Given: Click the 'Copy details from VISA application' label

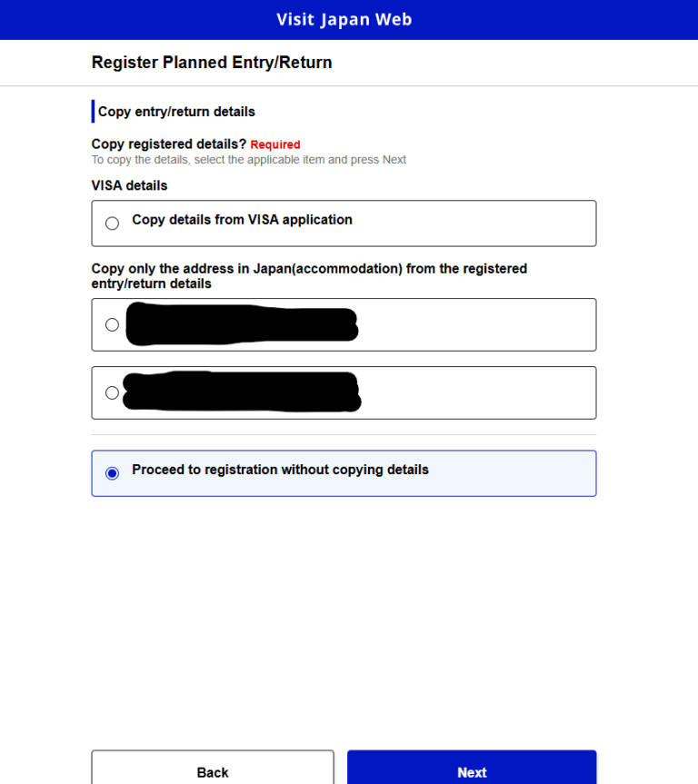Looking at the screenshot, I should [x=242, y=220].
